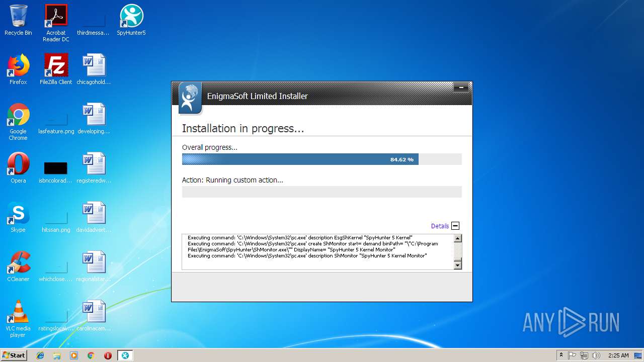Image resolution: width=644 pixels, height=362 pixels.
Task: Collapse the Details box with the minus toggle
Action: 455,226
